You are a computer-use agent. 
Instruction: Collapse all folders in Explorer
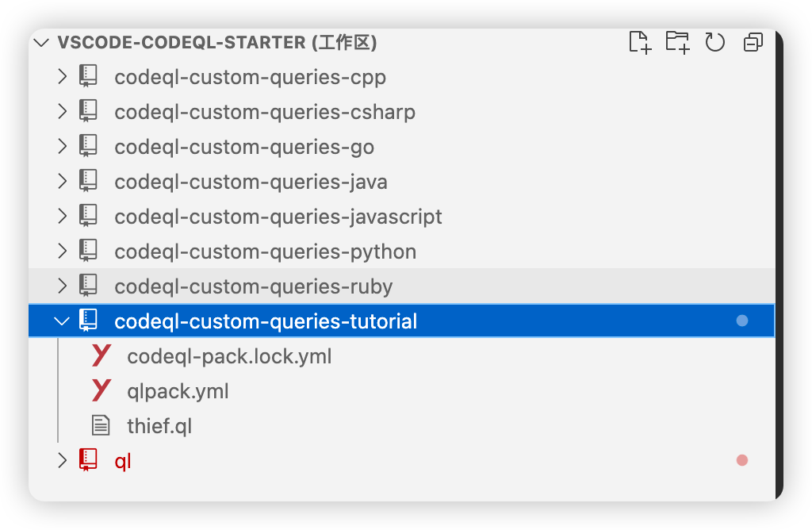753,42
